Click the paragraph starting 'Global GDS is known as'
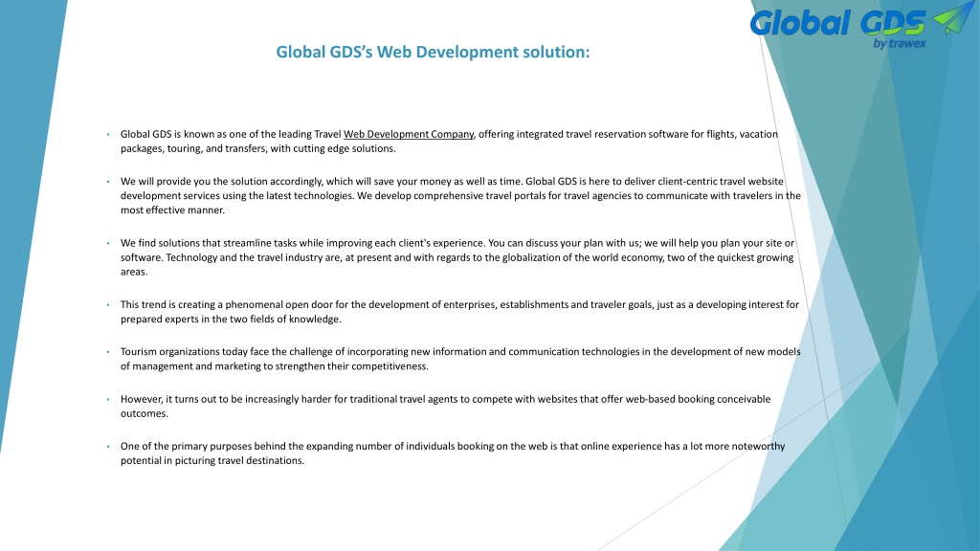This screenshot has height=551, width=980. tap(450, 142)
